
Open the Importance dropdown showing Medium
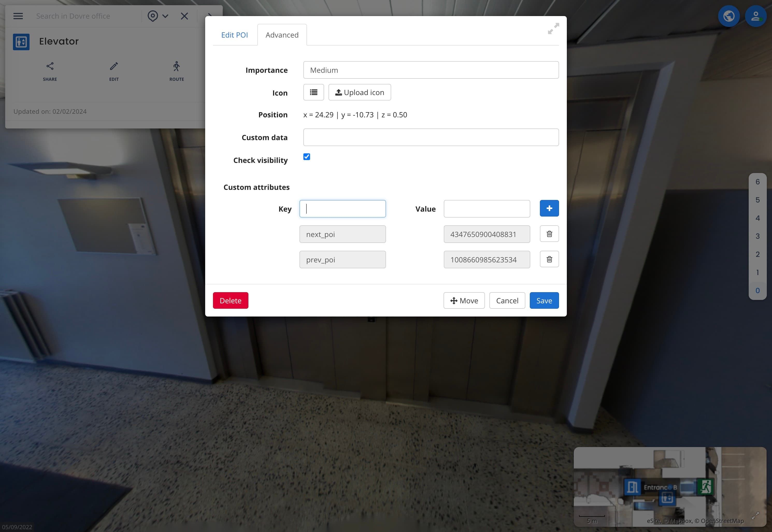click(x=431, y=70)
